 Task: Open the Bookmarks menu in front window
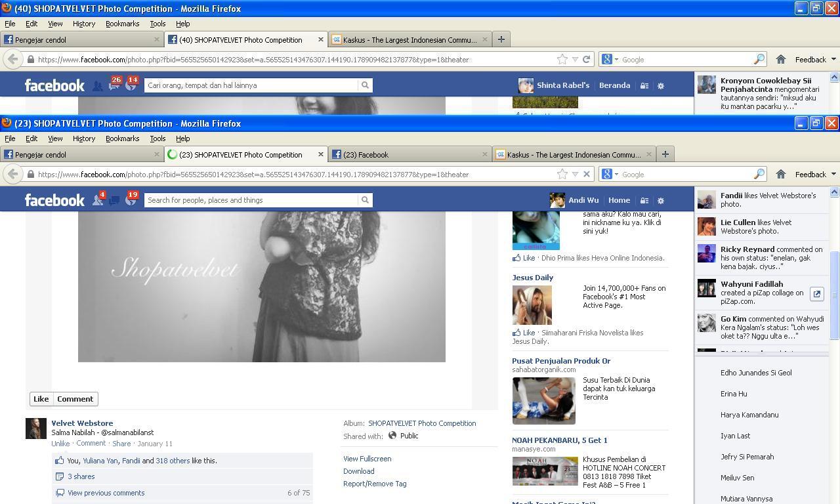[x=122, y=138]
